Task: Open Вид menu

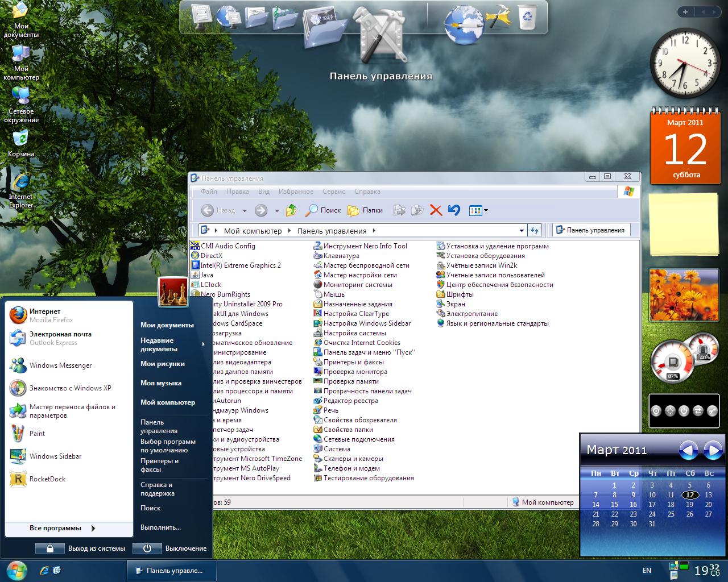Action: click(x=263, y=192)
